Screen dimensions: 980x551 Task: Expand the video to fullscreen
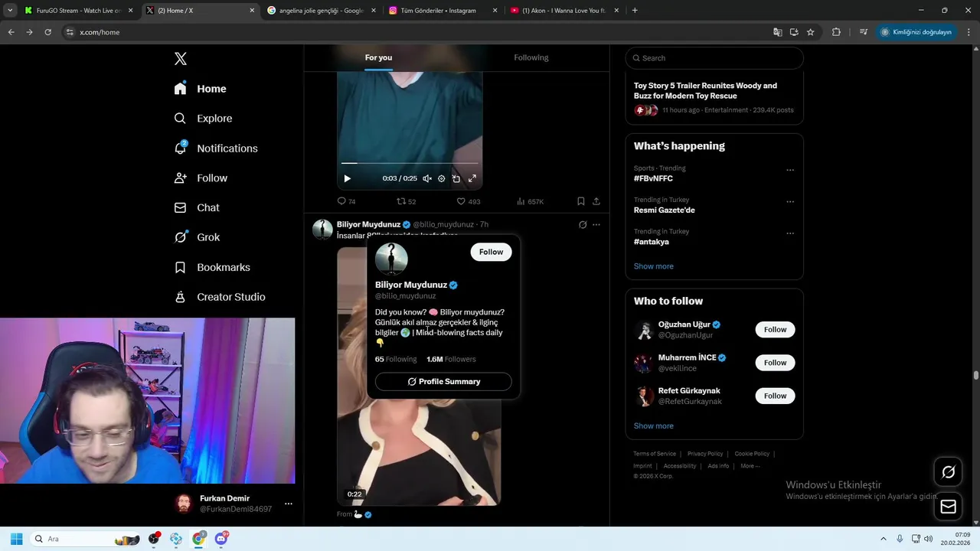pos(472,178)
